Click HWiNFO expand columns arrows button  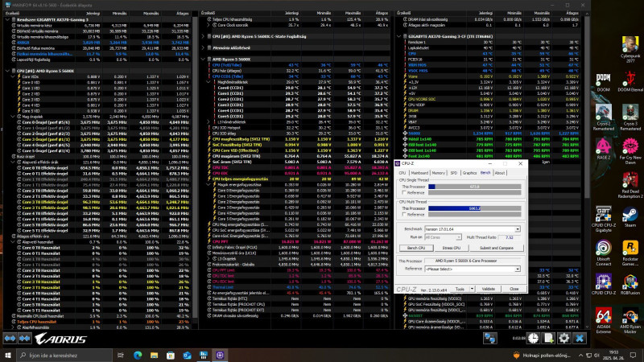(10, 339)
